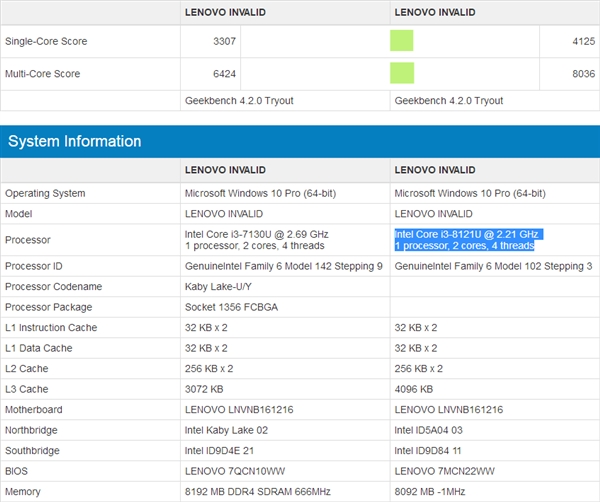
Task: Click the 'Processor Codename' row label
Action: pos(54,287)
